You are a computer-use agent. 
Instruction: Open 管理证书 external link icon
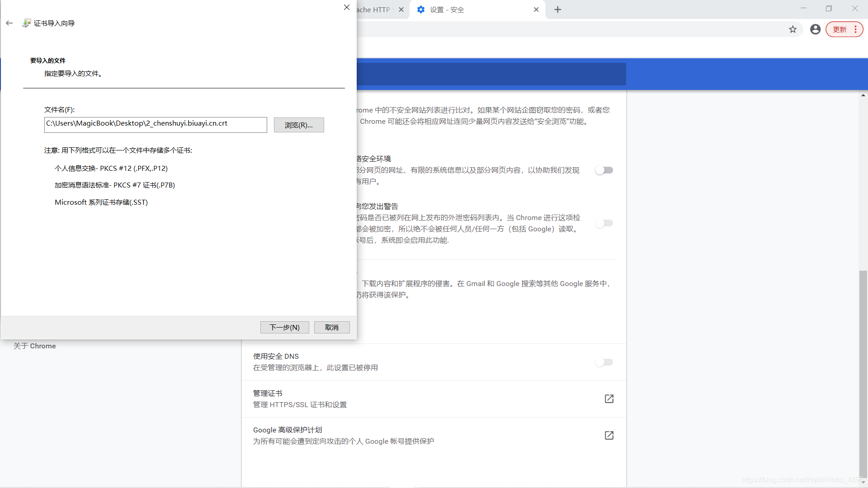click(609, 399)
